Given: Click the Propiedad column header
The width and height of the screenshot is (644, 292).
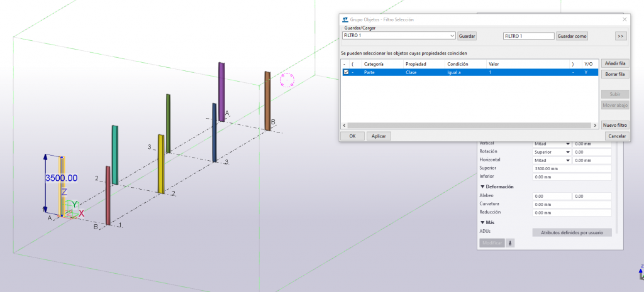Looking at the screenshot, I should [x=425, y=65].
